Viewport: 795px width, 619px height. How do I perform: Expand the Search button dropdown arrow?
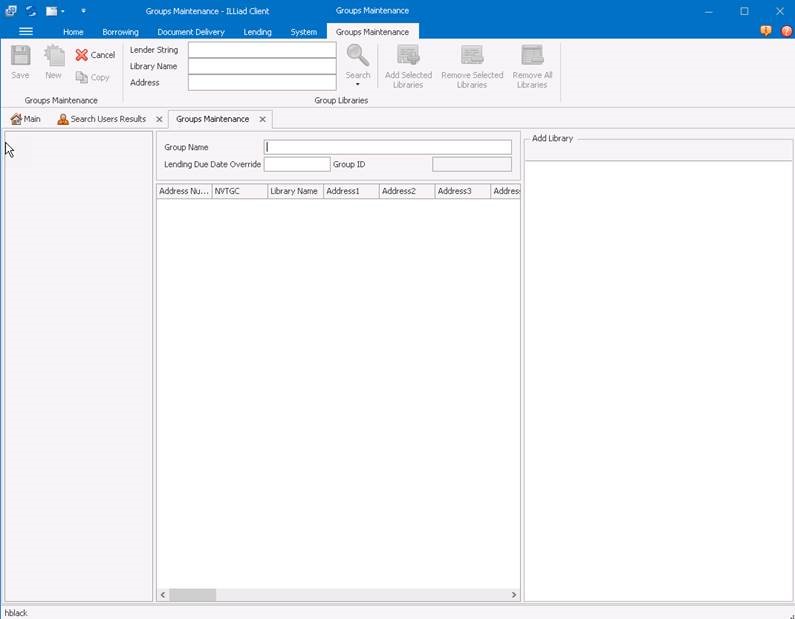point(357,85)
